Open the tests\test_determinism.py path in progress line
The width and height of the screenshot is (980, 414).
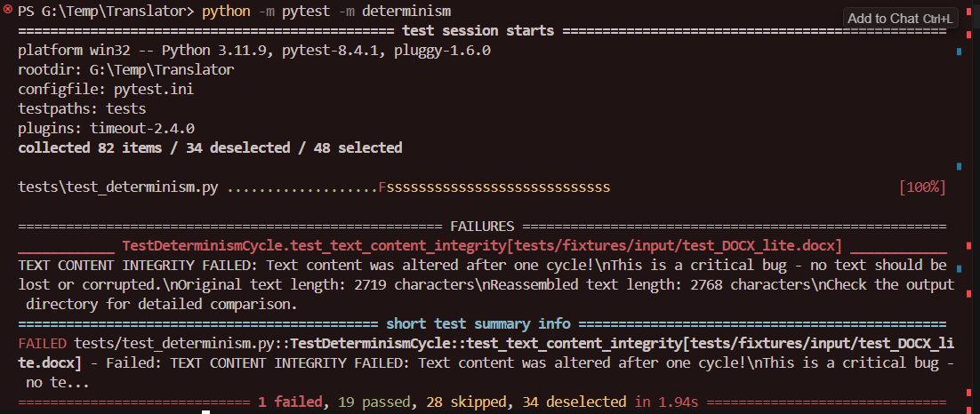[x=118, y=187]
